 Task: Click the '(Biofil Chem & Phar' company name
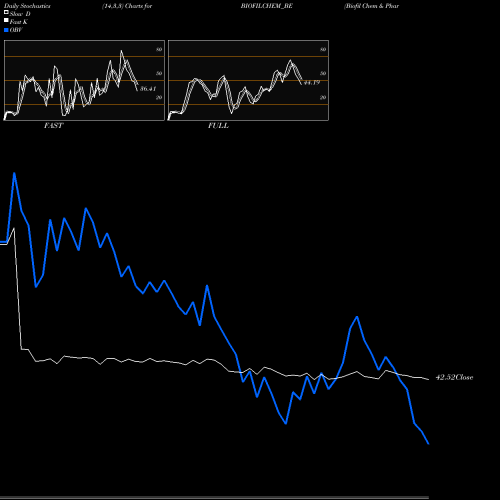[371, 6]
